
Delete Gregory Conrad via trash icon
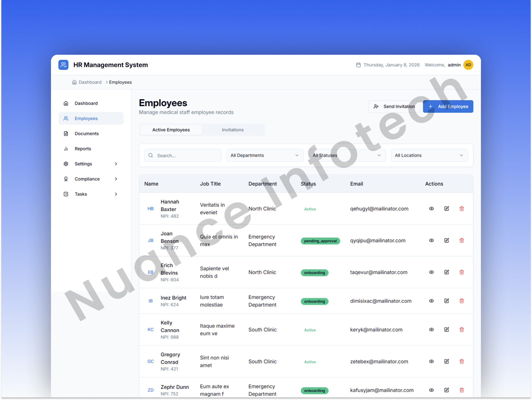tap(462, 361)
